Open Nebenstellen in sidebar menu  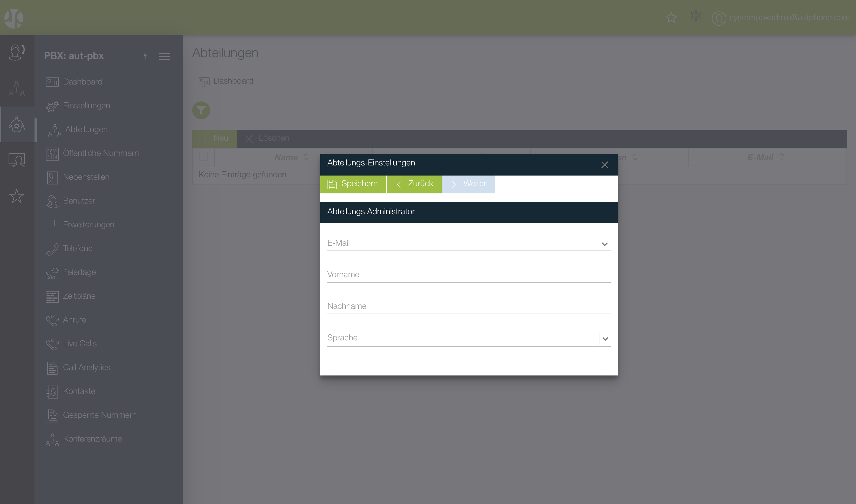point(86,177)
